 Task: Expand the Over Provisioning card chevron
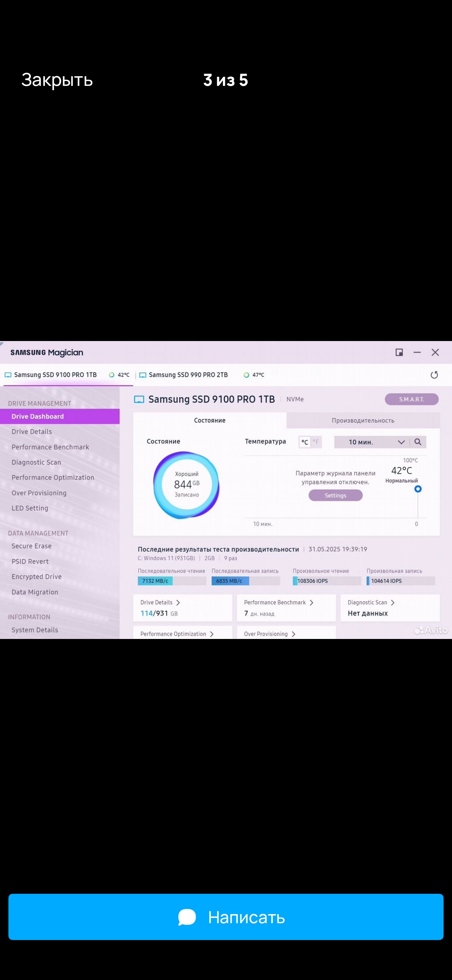coord(293,634)
